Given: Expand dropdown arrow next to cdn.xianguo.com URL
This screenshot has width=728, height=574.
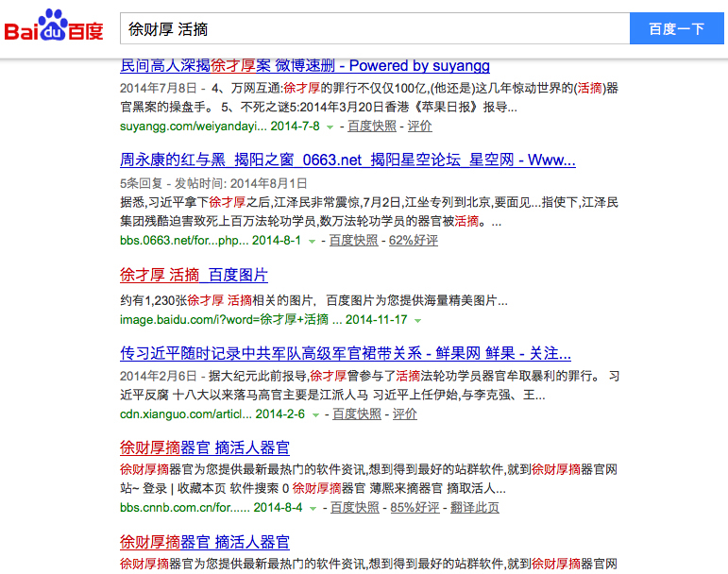Looking at the screenshot, I should [x=315, y=414].
